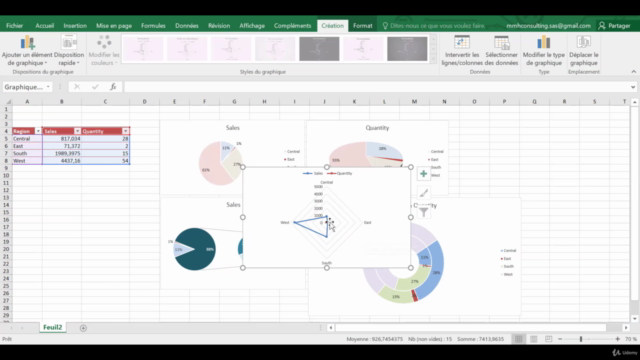Click the cancel formula X icon
Screen dimensions: 640x360
(x=77, y=87)
